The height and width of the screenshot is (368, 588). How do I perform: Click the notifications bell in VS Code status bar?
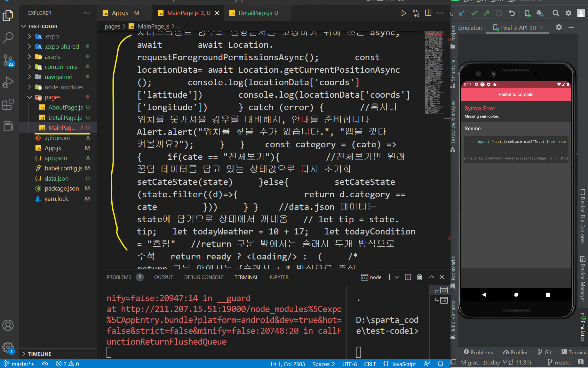[x=441, y=364]
